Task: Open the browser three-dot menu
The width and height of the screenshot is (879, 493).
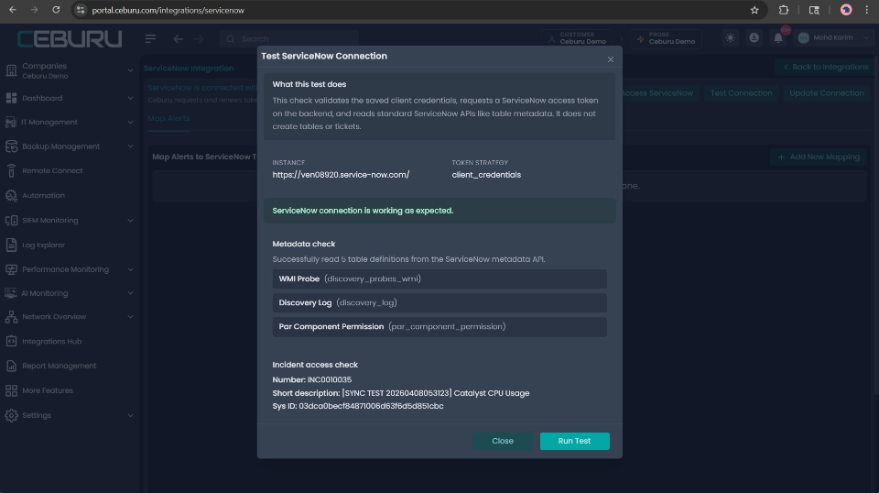Action: (x=867, y=10)
